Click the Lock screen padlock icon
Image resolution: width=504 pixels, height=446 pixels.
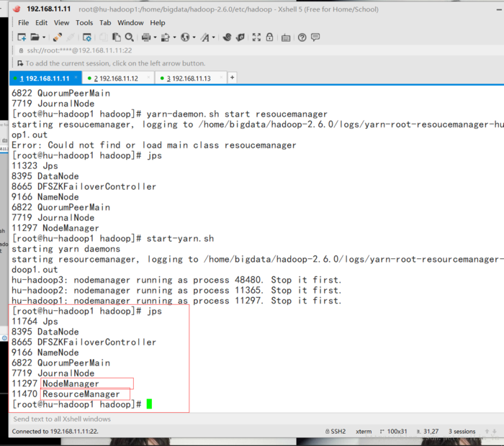pyautogui.click(x=269, y=37)
